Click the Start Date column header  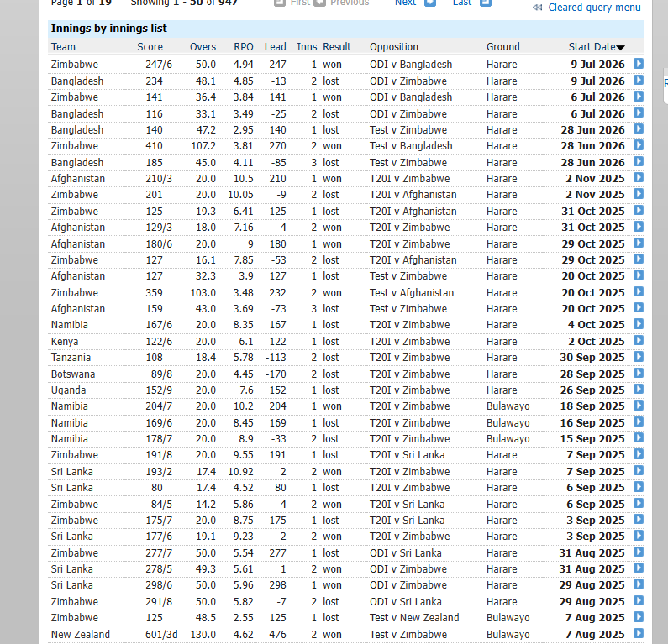592,47
